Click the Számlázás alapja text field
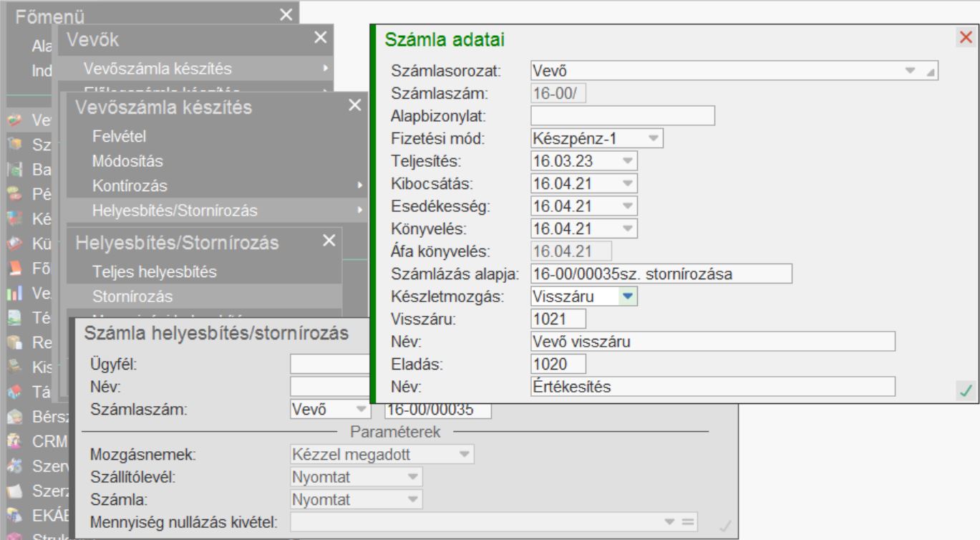Image resolution: width=980 pixels, height=540 pixels. point(661,273)
